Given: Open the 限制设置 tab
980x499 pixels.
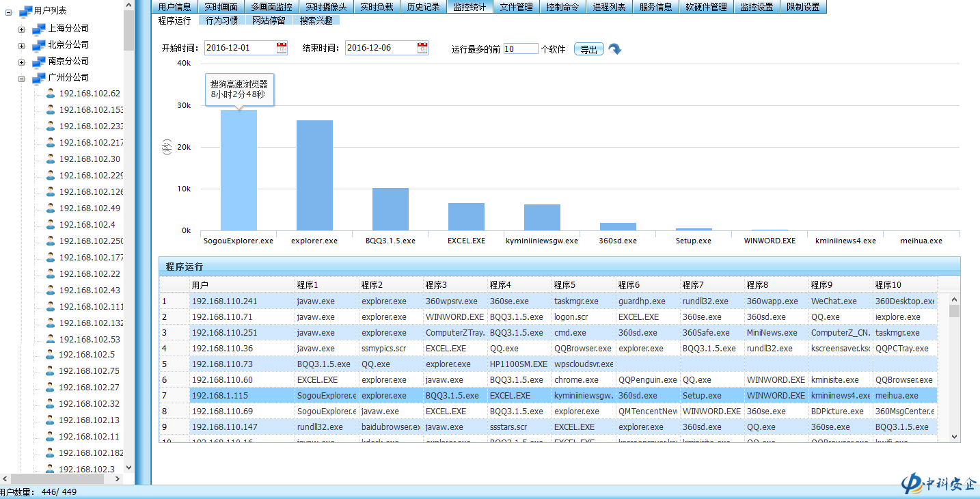Looking at the screenshot, I should click(803, 7).
